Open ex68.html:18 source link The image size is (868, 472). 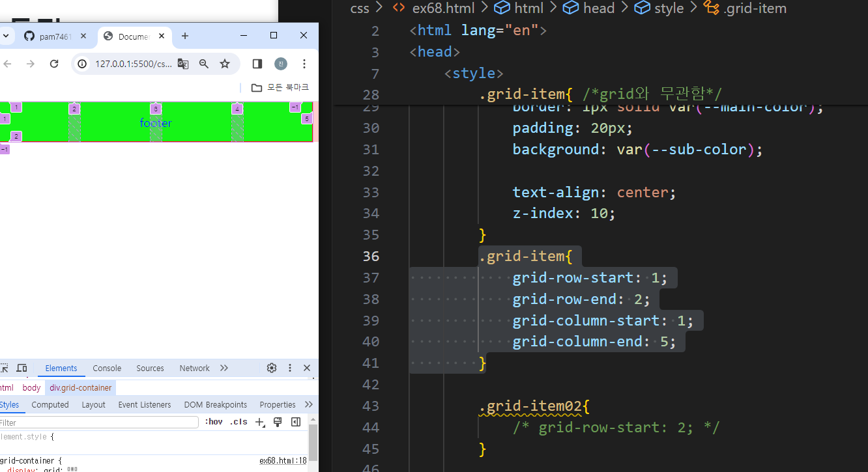tap(283, 460)
